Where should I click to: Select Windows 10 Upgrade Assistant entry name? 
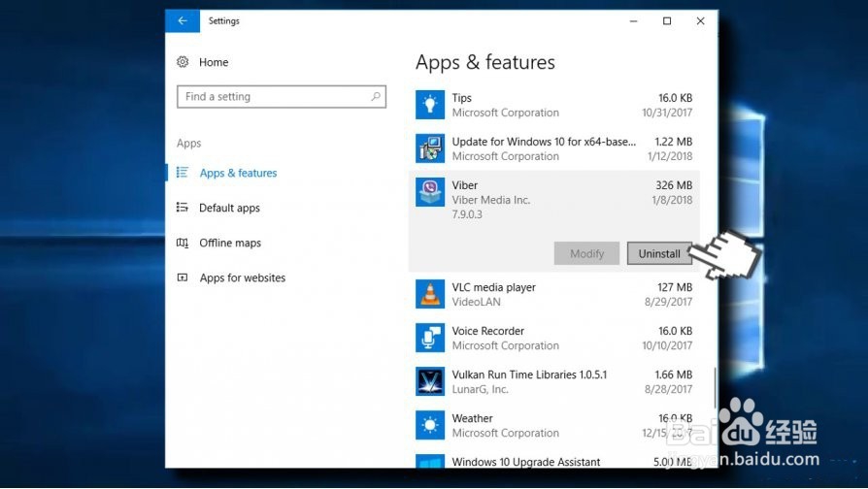click(526, 462)
